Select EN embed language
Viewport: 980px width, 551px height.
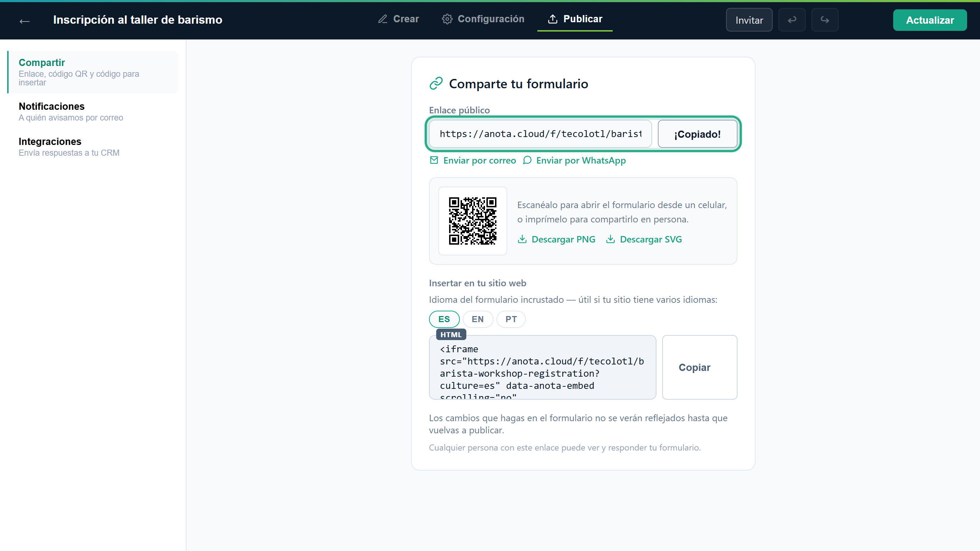click(477, 319)
